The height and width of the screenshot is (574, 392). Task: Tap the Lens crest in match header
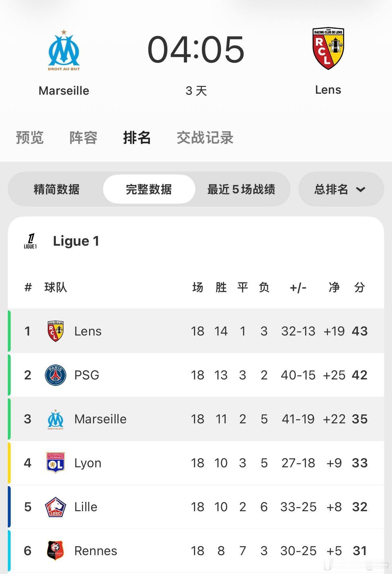pyautogui.click(x=328, y=48)
